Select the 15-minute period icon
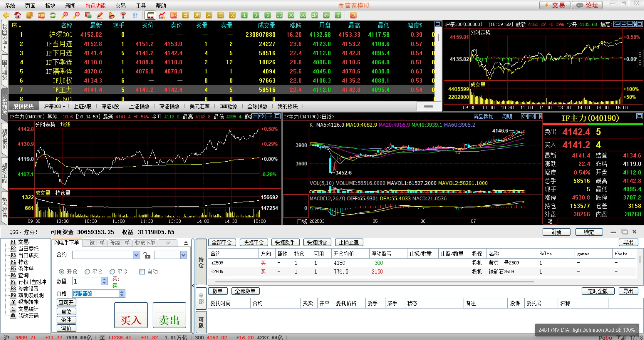This screenshot has width=644, height=340. coord(279,15)
